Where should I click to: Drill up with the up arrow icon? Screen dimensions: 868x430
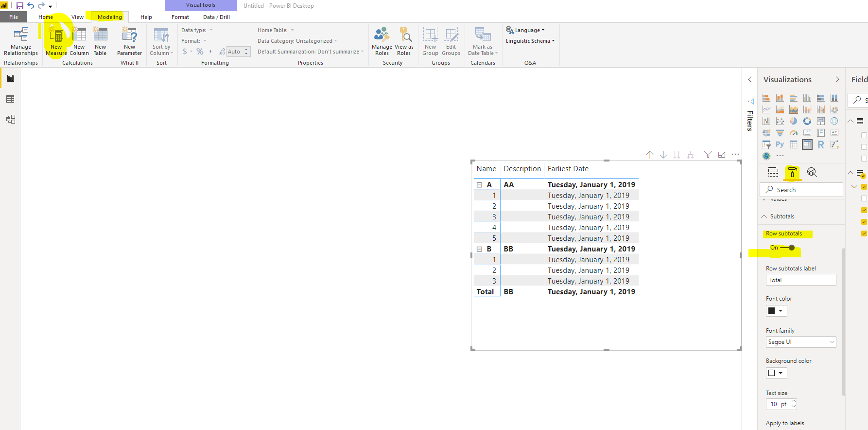[650, 155]
